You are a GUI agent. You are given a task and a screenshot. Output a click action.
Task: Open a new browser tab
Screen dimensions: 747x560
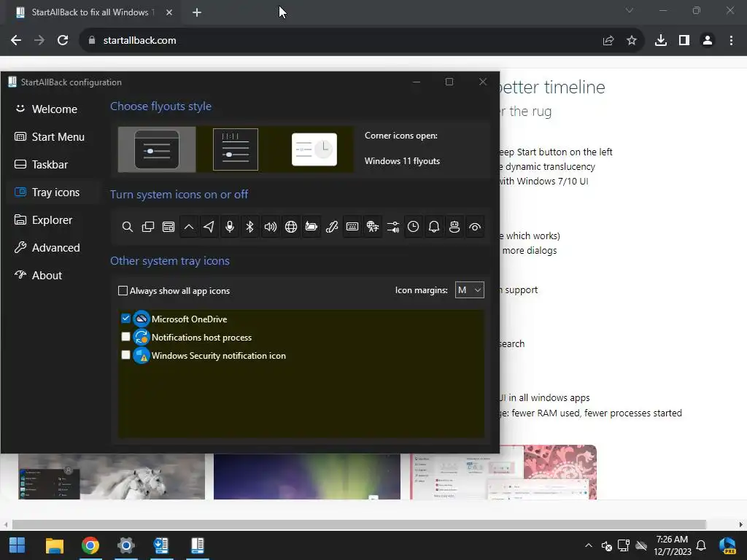(x=197, y=12)
